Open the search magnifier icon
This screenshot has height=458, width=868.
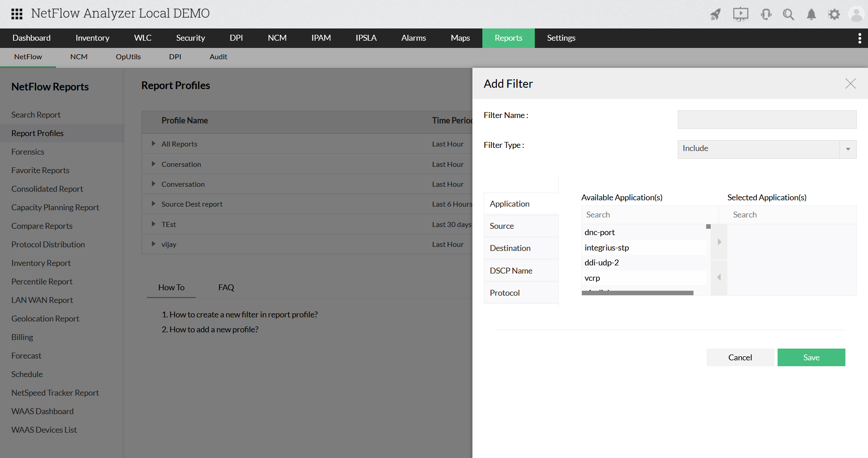tap(788, 14)
